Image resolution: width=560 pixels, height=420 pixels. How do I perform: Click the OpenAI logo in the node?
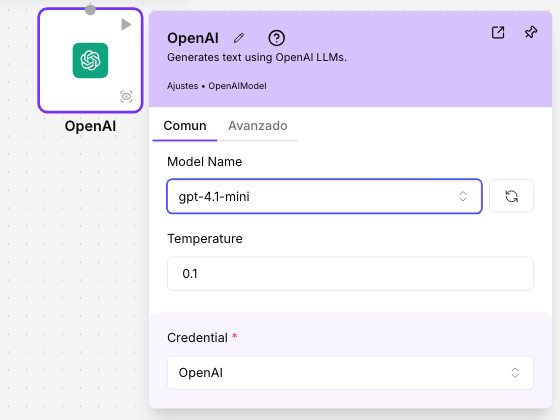[x=90, y=60]
